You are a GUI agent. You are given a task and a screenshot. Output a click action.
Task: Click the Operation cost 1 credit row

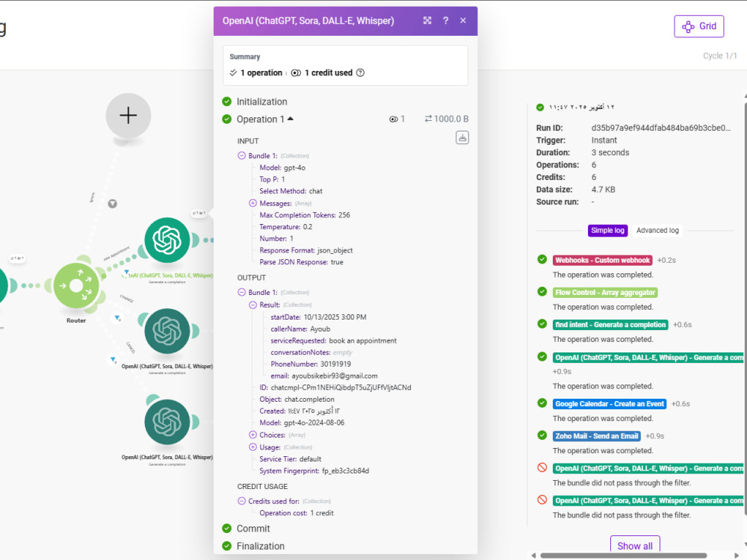[297, 513]
